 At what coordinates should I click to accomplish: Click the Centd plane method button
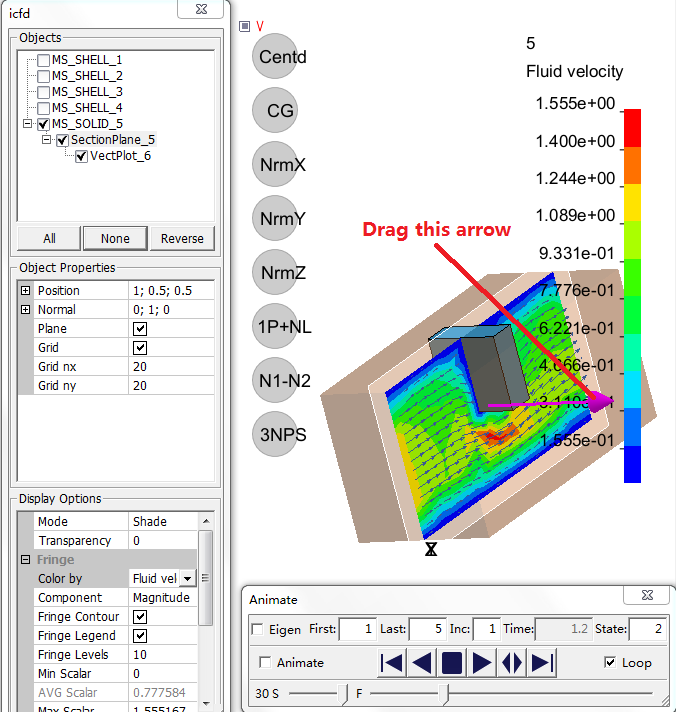coord(282,57)
